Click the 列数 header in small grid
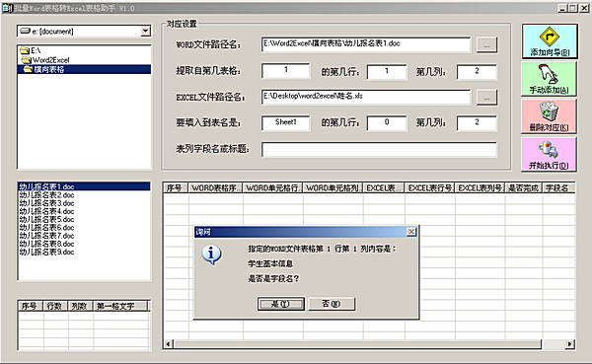The image size is (592, 364). (x=81, y=306)
